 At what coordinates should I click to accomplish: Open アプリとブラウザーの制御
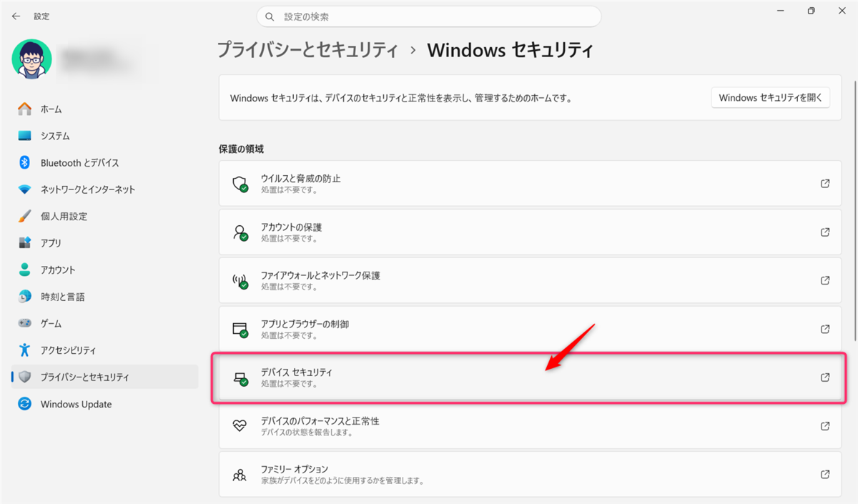(530, 329)
